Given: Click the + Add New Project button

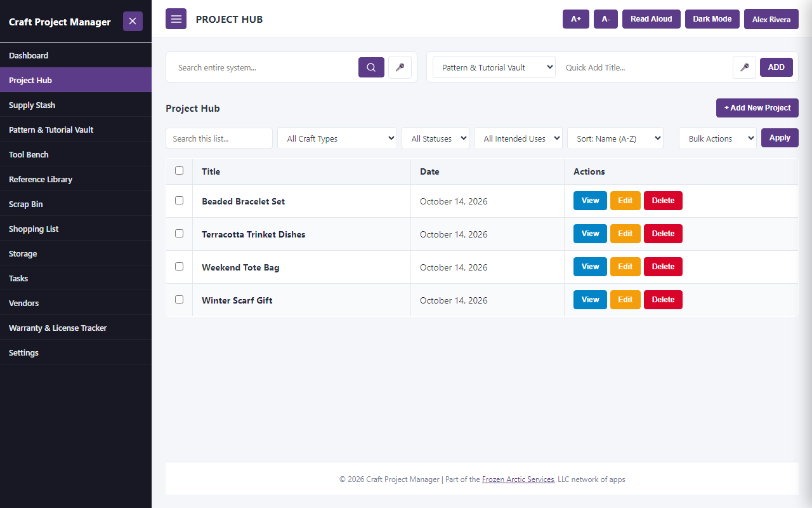Looking at the screenshot, I should click(x=757, y=108).
